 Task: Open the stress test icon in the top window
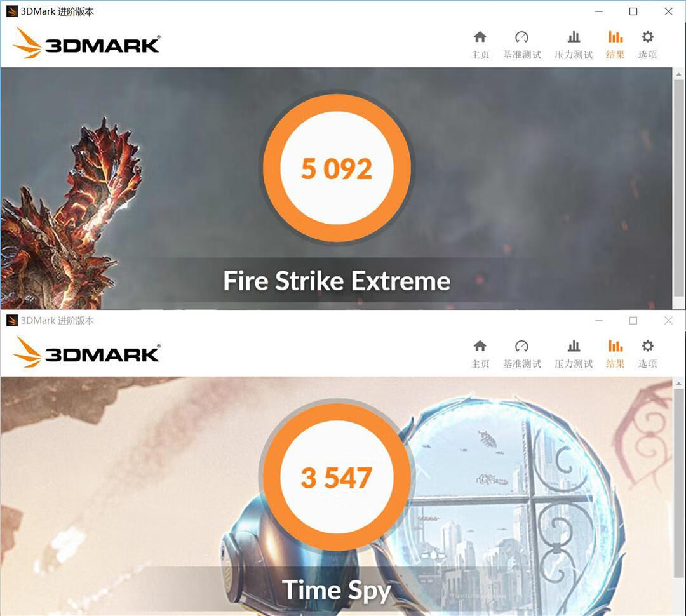574,37
